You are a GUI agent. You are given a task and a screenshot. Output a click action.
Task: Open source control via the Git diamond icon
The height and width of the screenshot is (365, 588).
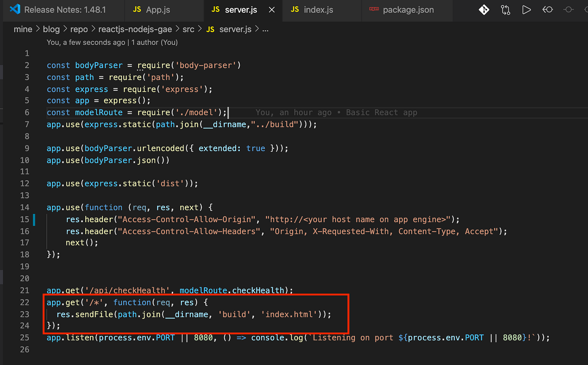coord(484,10)
